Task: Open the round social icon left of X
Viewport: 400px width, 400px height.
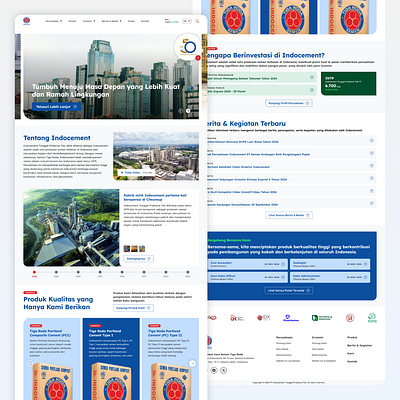Action: (x=214, y=370)
